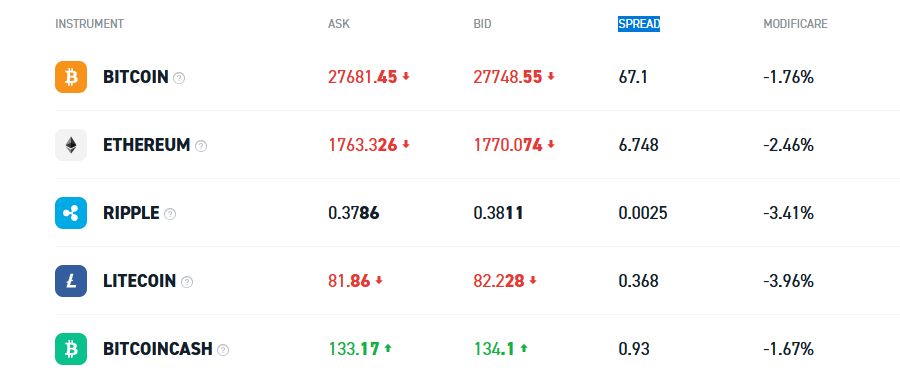Click Bitcoincash change value -1.67%
900x380 pixels.
[789, 349]
